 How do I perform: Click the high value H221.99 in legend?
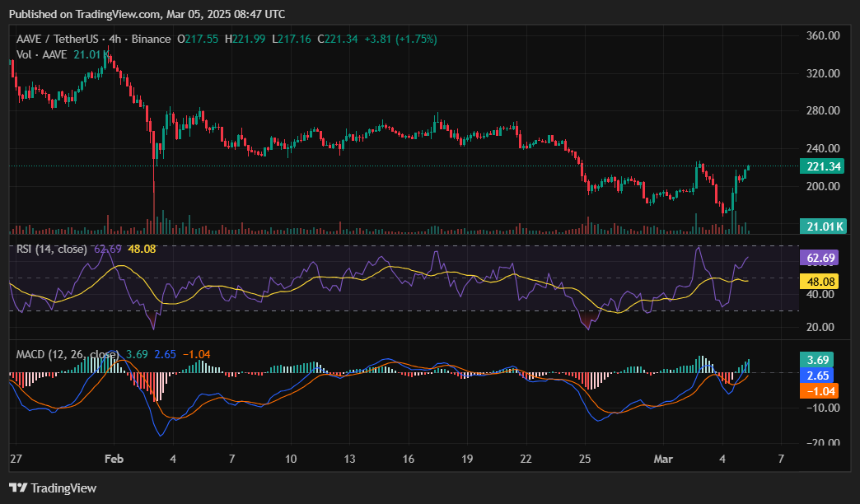pos(245,38)
